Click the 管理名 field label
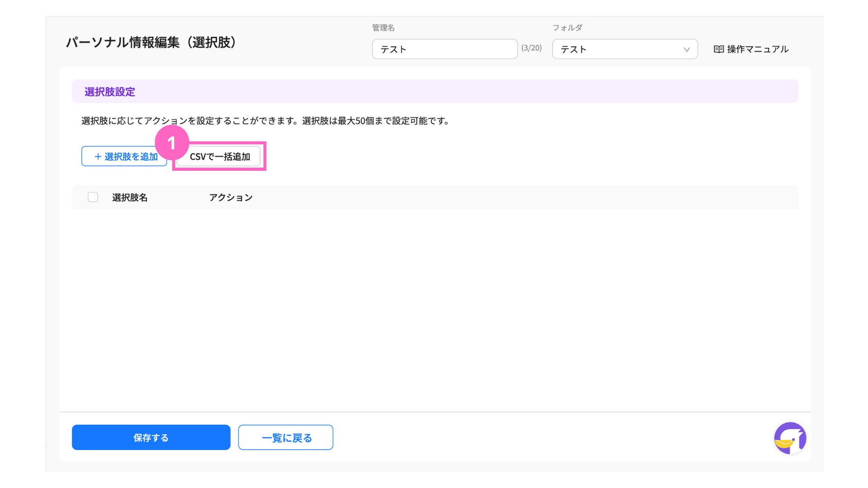This screenshot has height=488, width=868. 383,28
